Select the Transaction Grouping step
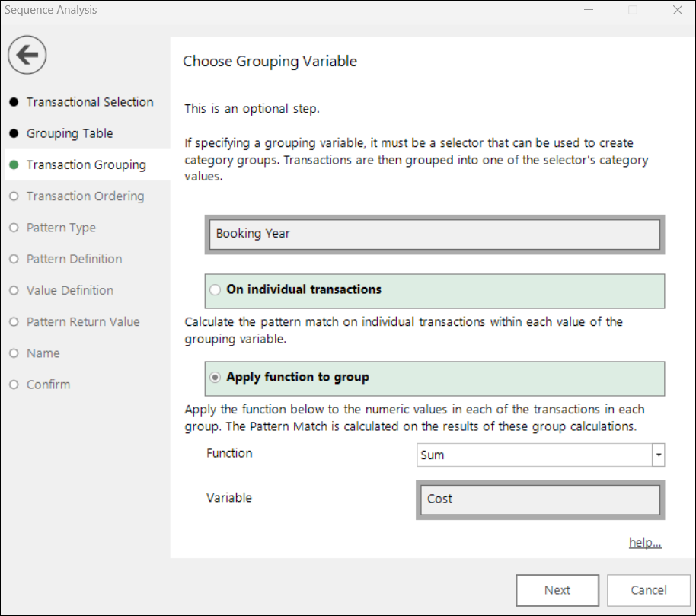This screenshot has width=696, height=616. click(x=86, y=165)
